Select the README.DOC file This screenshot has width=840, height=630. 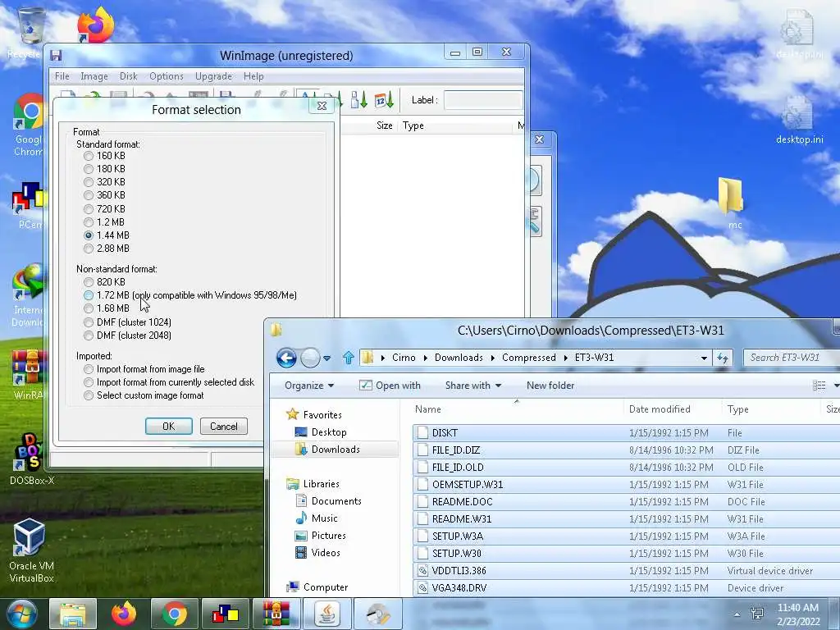(x=626, y=502)
